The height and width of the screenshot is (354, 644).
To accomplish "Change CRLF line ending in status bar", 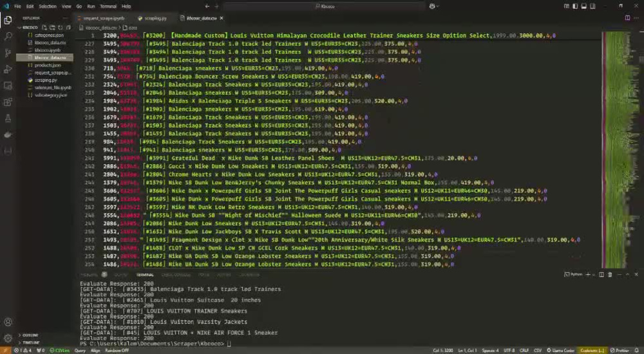I will coord(524,350).
